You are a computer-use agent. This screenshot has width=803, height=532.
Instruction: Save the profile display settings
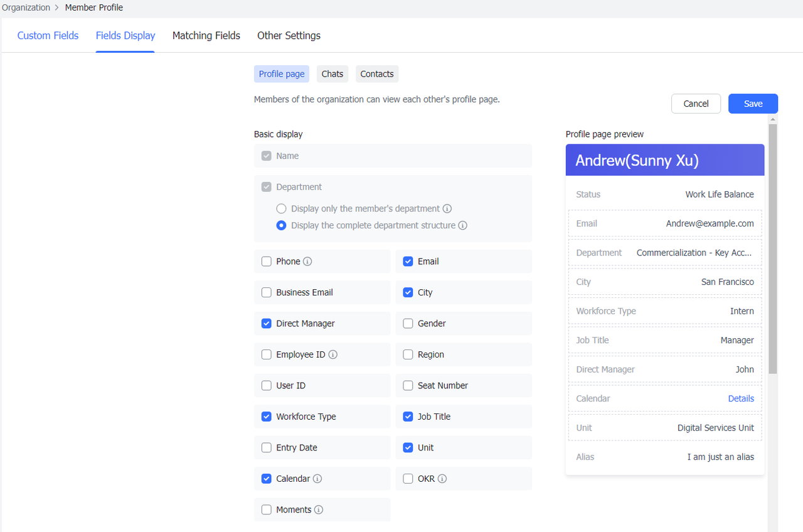(753, 103)
